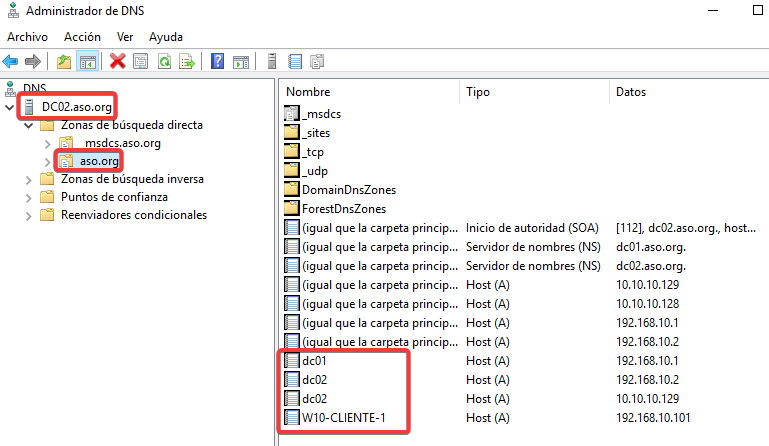This screenshot has height=446, width=769.
Task: Expand the Puntos de confianza node
Action: [29, 198]
